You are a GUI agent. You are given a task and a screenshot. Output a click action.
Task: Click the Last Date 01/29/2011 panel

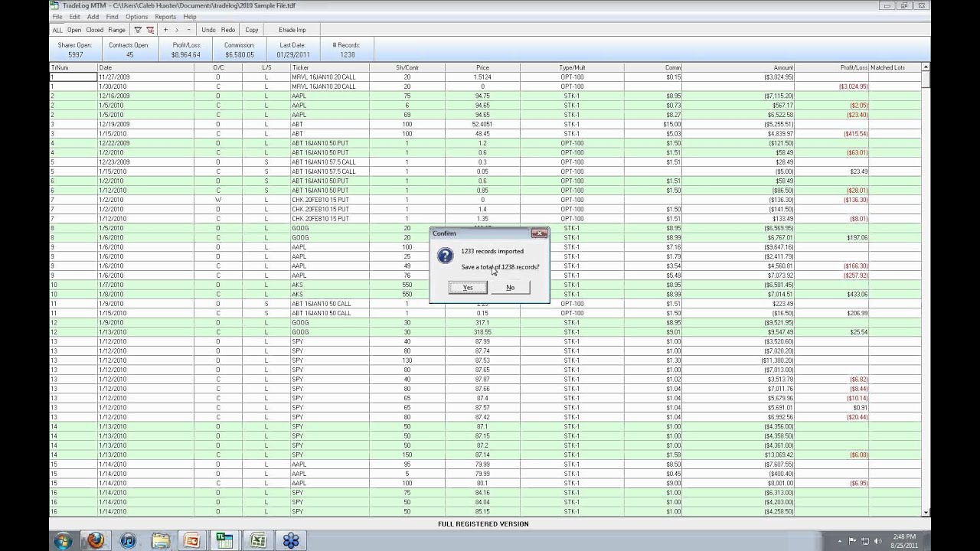(292, 50)
